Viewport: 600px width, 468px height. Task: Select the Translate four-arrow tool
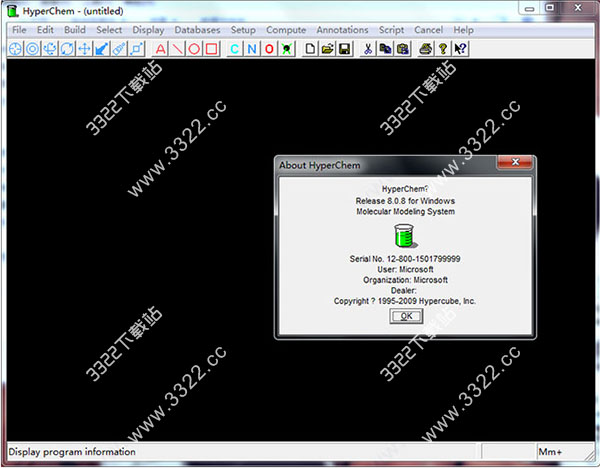[x=85, y=49]
